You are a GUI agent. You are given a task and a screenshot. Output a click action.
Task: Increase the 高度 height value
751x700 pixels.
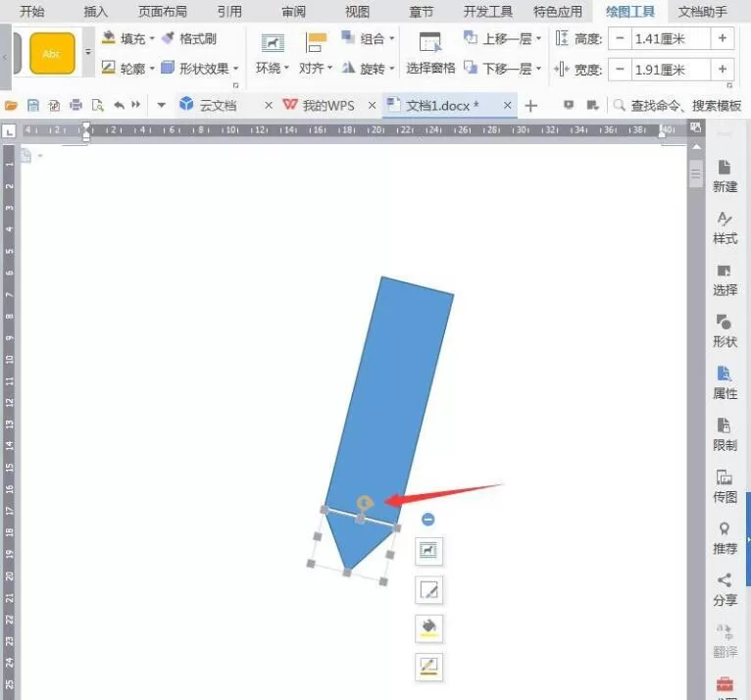tap(723, 38)
